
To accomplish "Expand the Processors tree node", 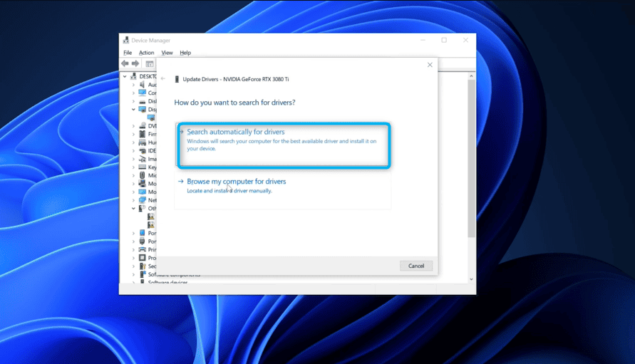I will 133,258.
